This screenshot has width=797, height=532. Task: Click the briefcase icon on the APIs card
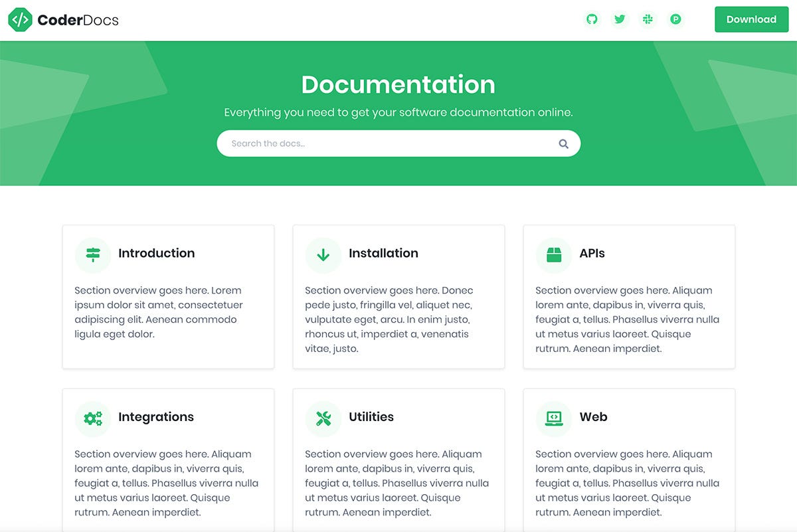click(x=553, y=254)
